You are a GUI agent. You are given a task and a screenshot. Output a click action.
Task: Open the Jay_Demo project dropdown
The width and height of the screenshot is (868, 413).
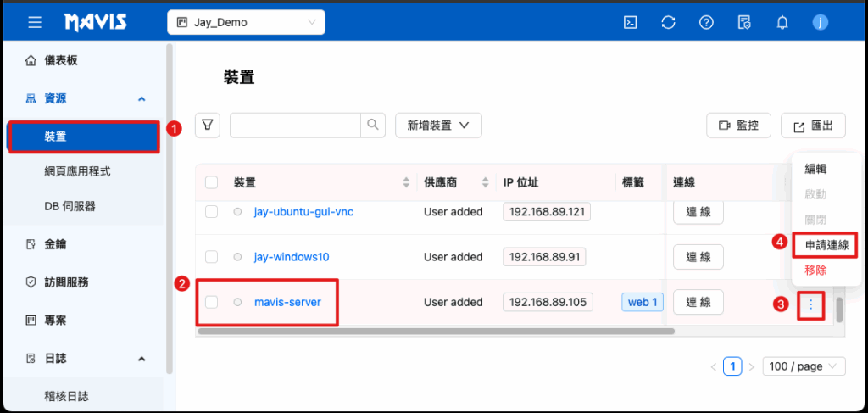pos(246,23)
